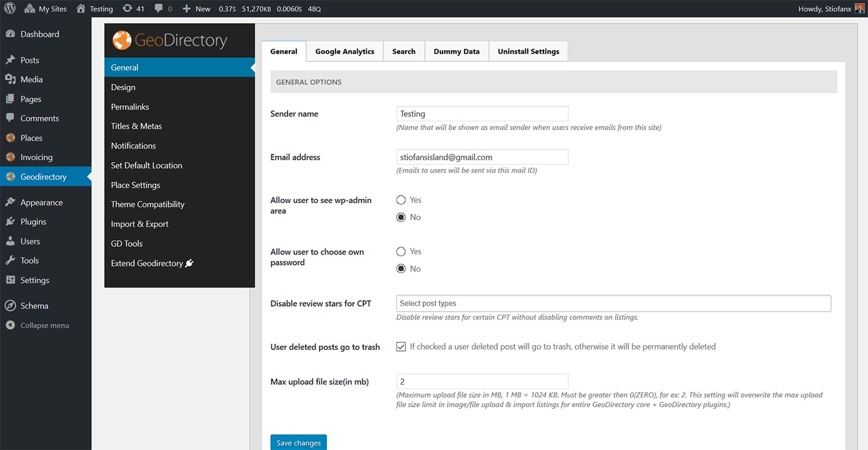Image resolution: width=868 pixels, height=450 pixels.
Task: Uncheck User deleted posts go to trash
Action: click(x=401, y=347)
